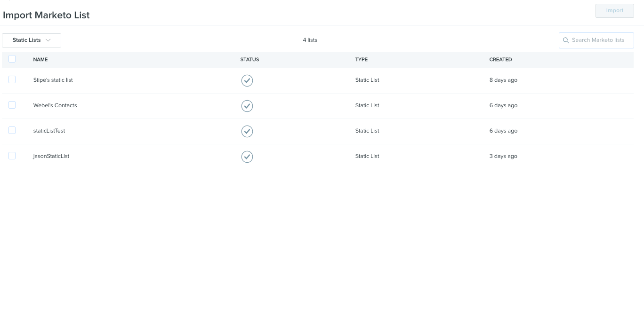Click the status checkmark for staticListTest
The width and height of the screenshot is (644, 331).
(247, 131)
